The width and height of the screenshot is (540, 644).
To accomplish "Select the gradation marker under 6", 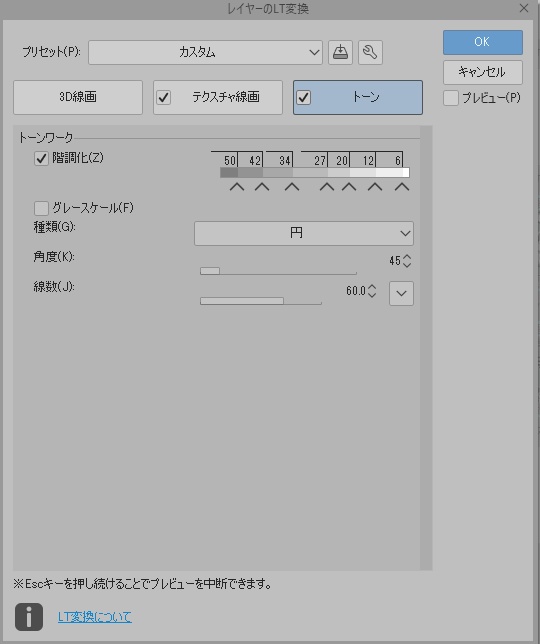I will pos(402,187).
